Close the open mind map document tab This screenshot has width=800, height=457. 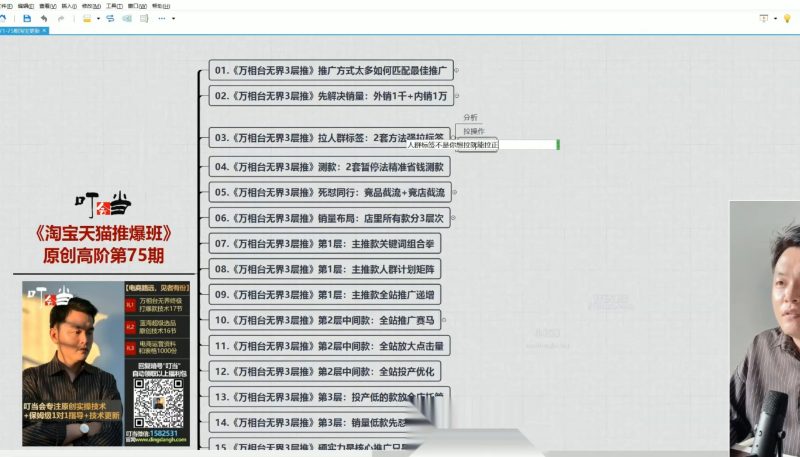tap(44, 31)
